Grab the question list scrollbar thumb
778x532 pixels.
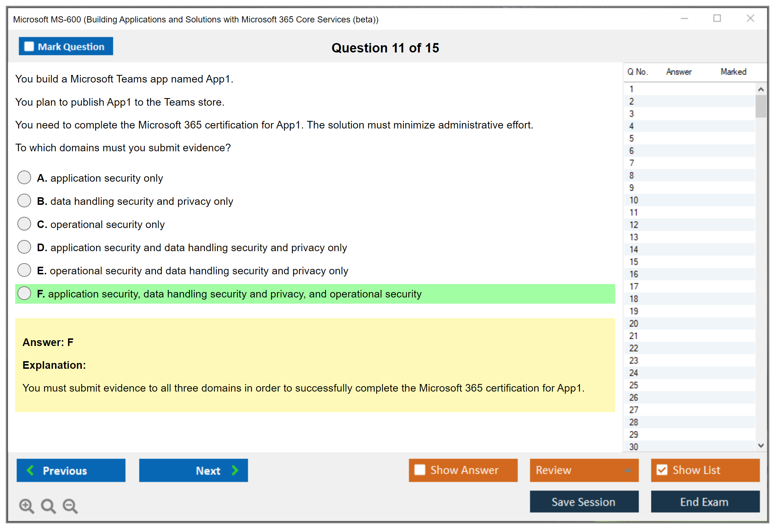click(761, 106)
